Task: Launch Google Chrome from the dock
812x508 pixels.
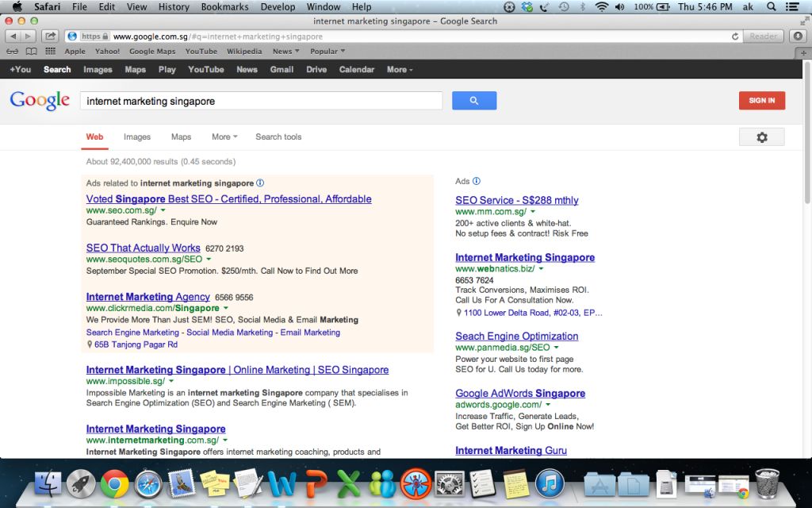Action: click(x=114, y=484)
